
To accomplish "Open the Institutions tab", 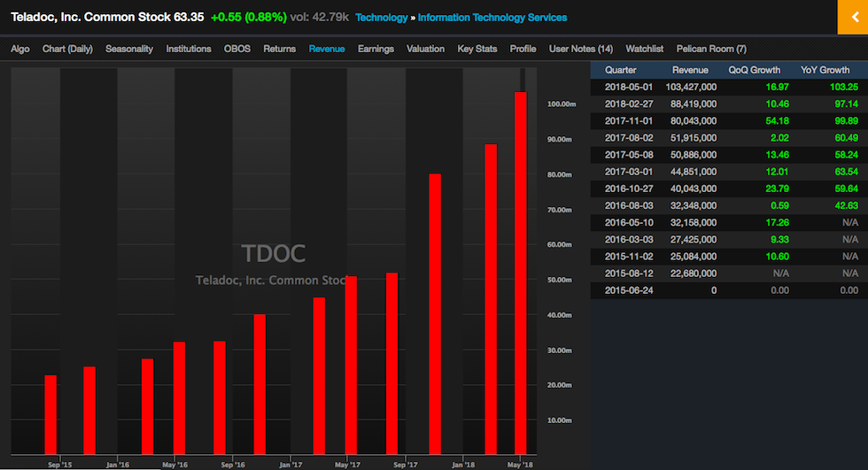I will pos(188,49).
